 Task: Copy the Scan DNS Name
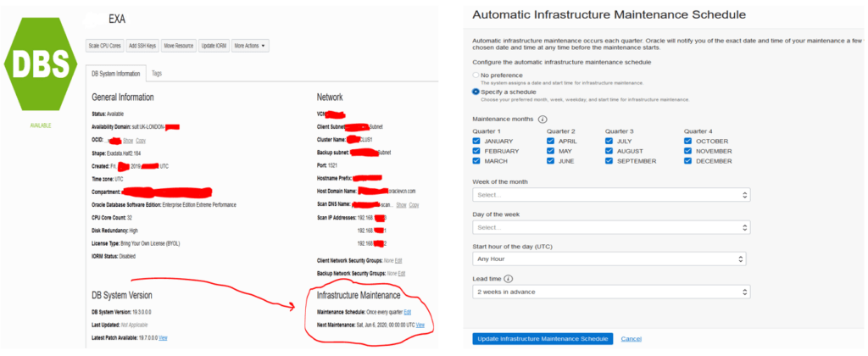[x=414, y=205]
